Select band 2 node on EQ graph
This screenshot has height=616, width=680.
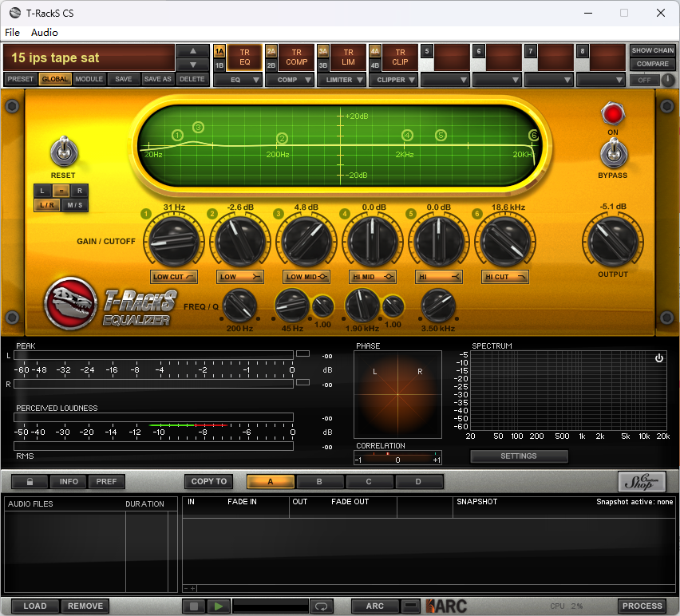282,138
